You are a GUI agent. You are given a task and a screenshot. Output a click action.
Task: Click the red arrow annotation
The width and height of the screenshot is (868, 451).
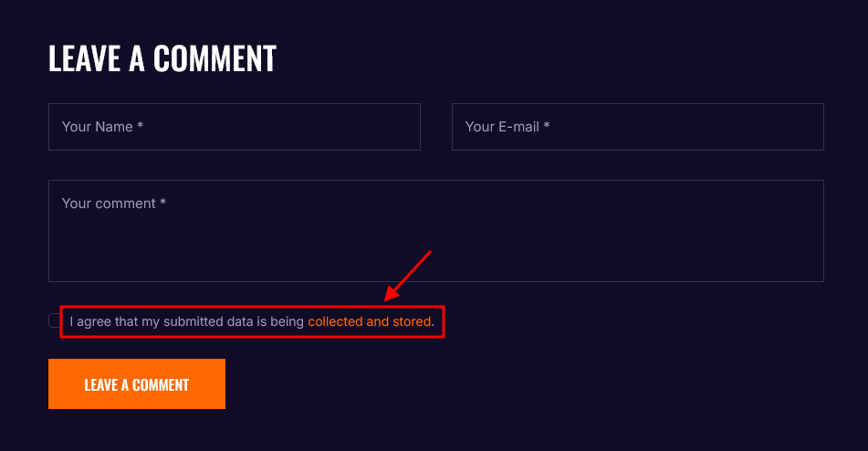[x=407, y=275]
